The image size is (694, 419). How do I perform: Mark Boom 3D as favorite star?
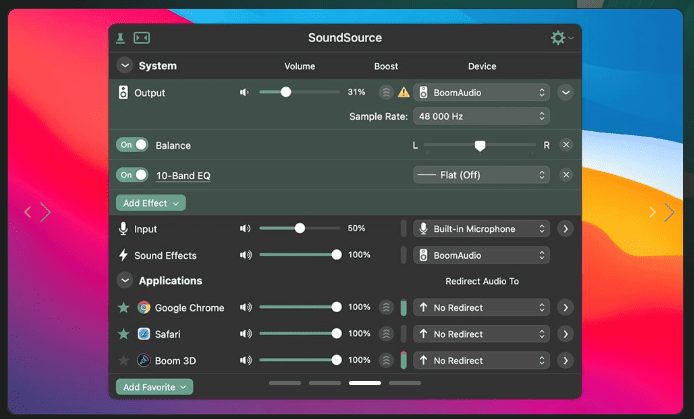124,361
